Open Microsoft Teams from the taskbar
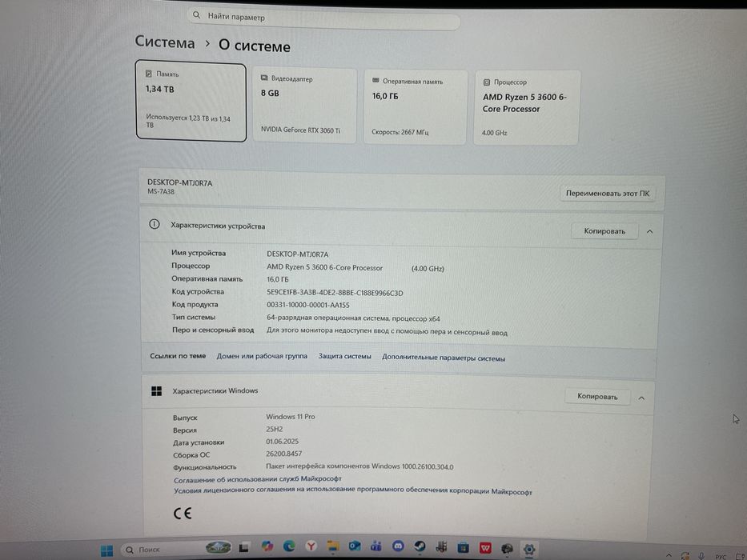747x560 pixels. [x=376, y=546]
